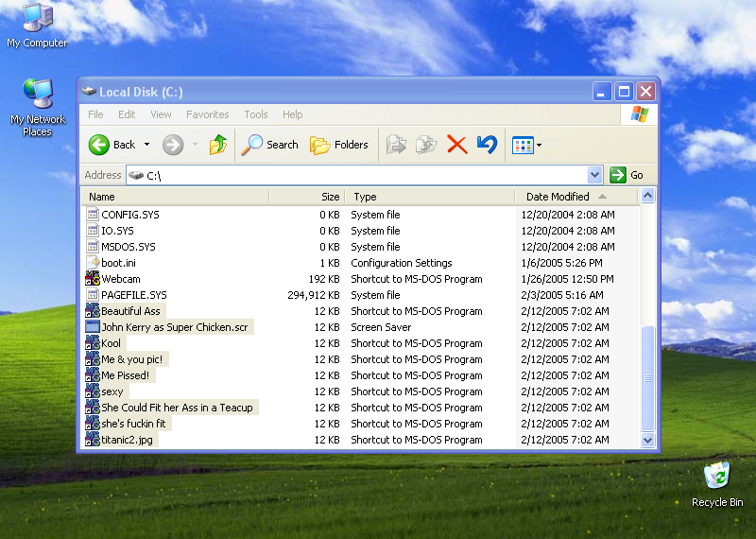756x539 pixels.
Task: Open the File menu
Action: pyautogui.click(x=95, y=114)
